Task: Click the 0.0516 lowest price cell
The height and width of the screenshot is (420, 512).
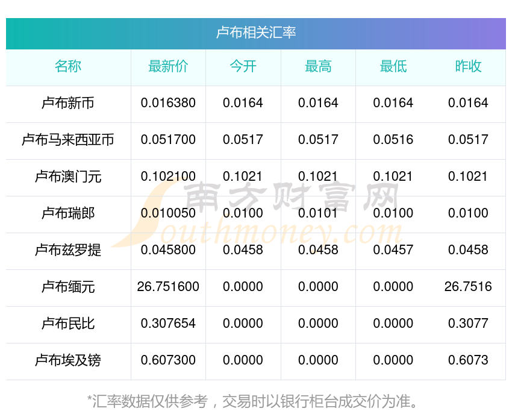Action: 393,140
